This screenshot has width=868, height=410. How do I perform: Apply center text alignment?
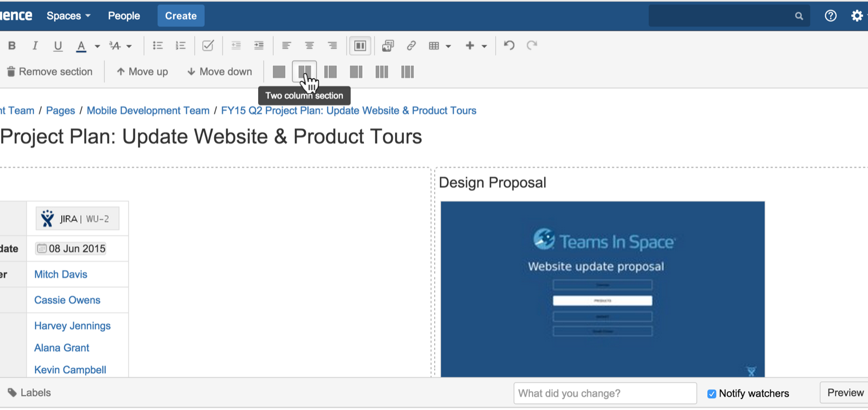pyautogui.click(x=309, y=45)
